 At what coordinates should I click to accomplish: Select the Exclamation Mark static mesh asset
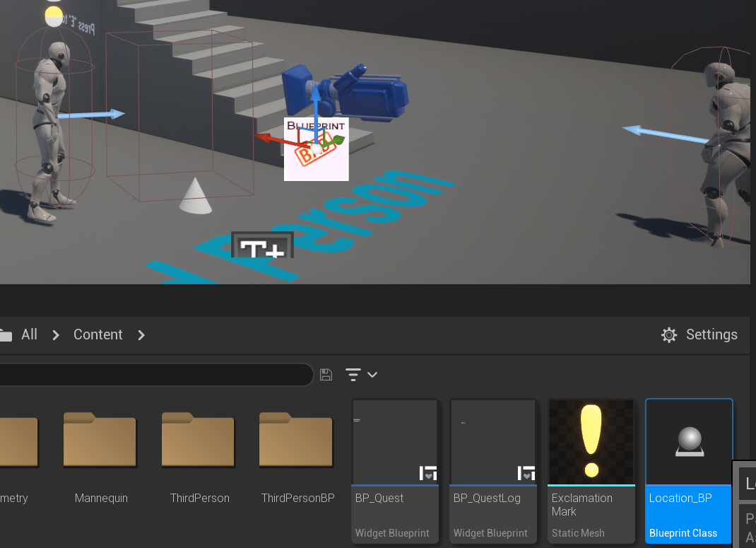coord(591,471)
